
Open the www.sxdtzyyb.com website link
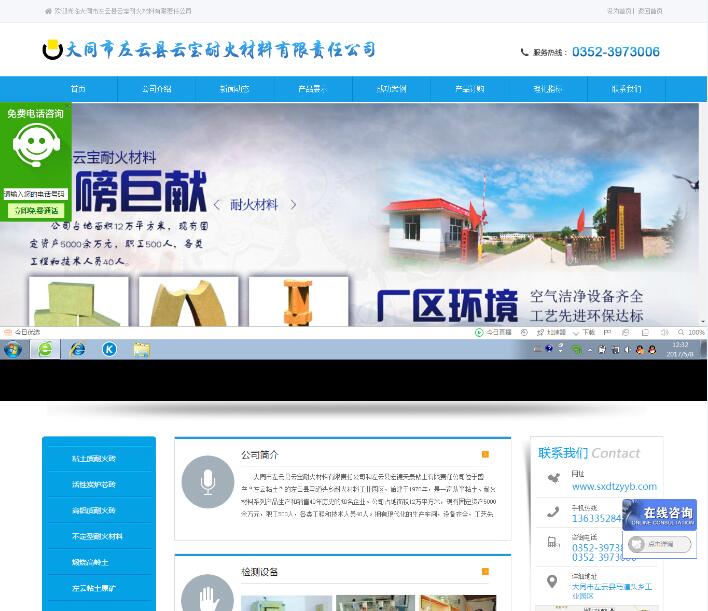pyautogui.click(x=614, y=487)
